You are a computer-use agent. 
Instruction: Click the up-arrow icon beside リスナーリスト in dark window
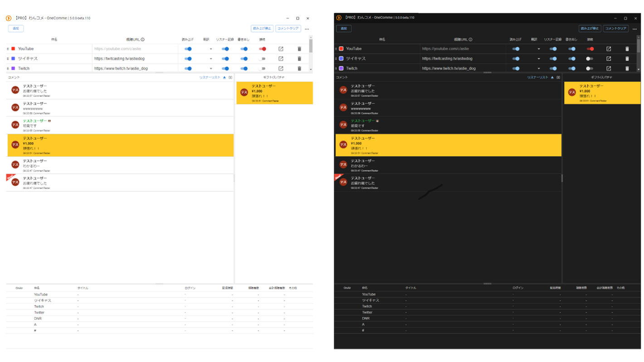point(552,77)
